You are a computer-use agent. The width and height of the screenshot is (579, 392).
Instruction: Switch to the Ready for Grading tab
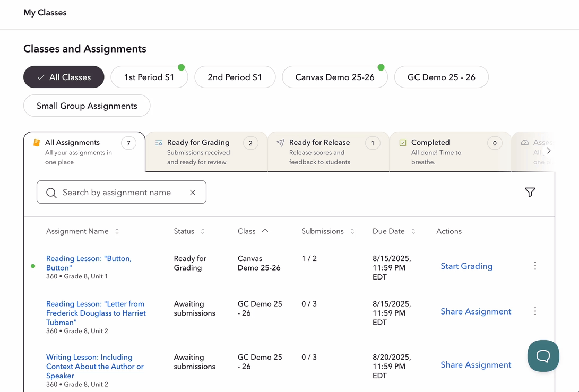(x=206, y=152)
